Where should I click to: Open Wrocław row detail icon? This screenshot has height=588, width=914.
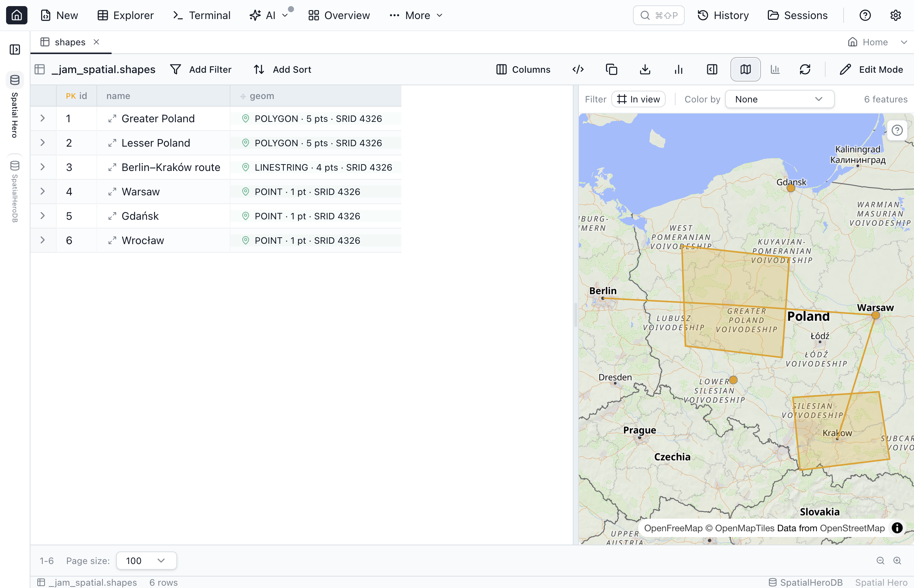[112, 241]
